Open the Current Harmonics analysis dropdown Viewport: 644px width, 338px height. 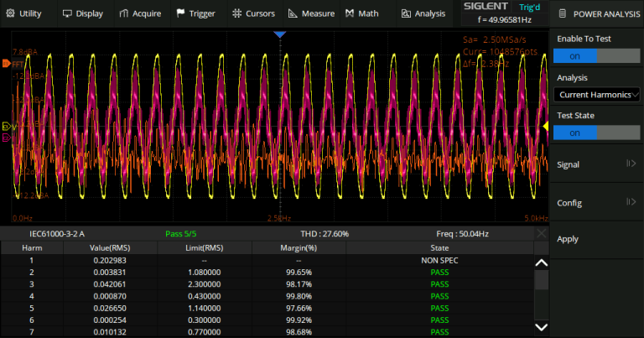click(595, 94)
